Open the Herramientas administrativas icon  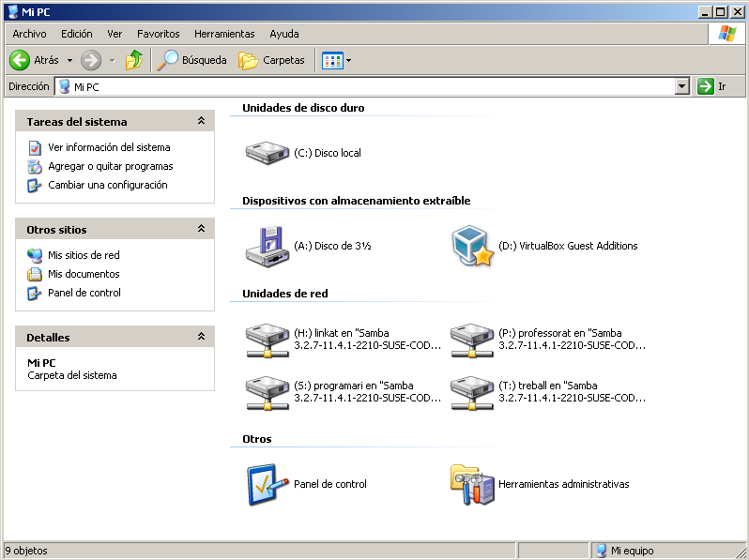coord(472,484)
